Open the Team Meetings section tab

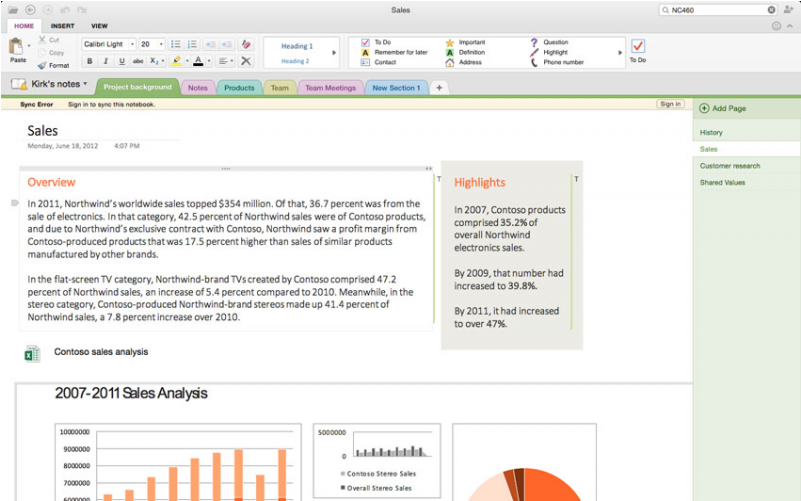tap(331, 88)
